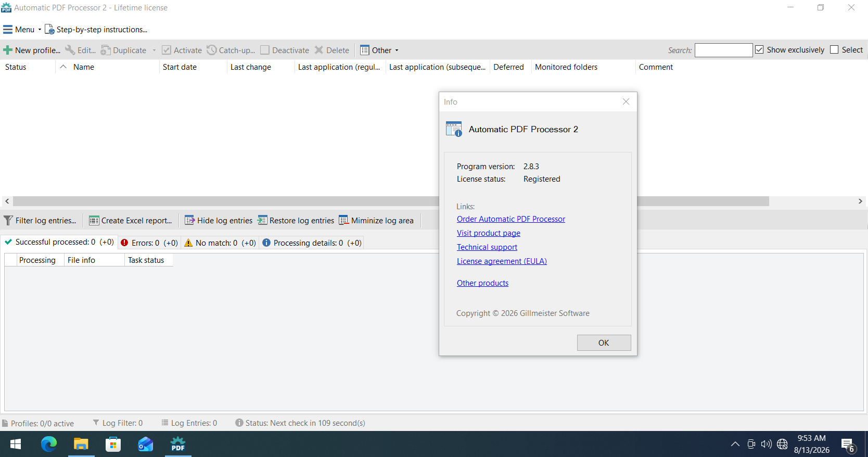Click the Minimize log area icon
This screenshot has width=868, height=457.
click(344, 221)
